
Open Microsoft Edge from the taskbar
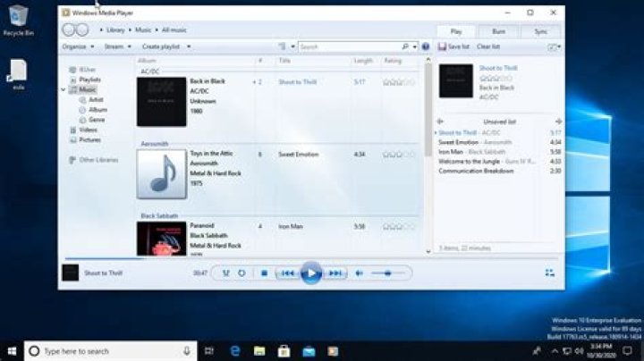click(x=235, y=351)
